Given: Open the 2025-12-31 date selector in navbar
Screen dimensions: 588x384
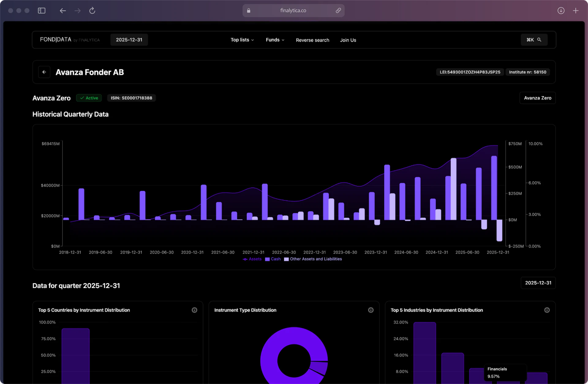Looking at the screenshot, I should [129, 40].
